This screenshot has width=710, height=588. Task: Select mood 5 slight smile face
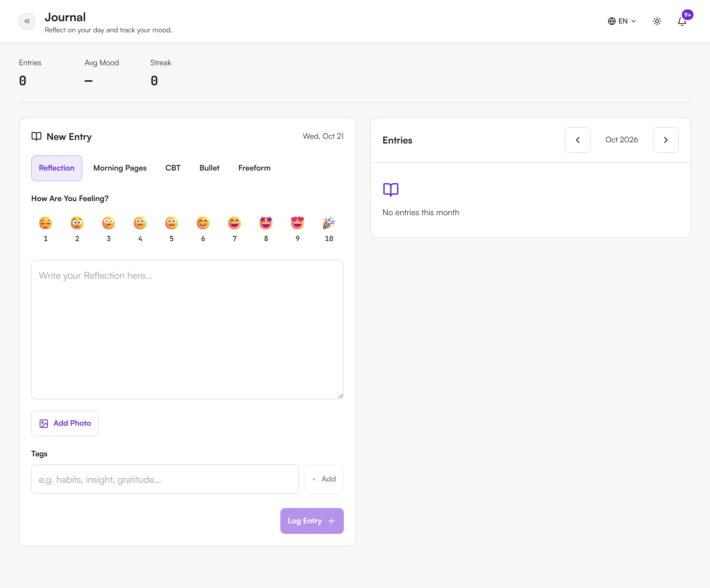[171, 229]
